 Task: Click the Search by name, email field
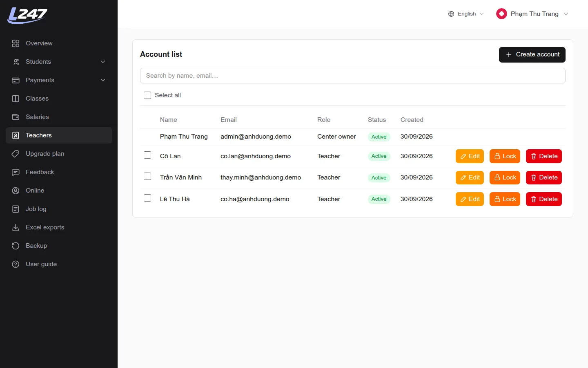click(x=353, y=76)
